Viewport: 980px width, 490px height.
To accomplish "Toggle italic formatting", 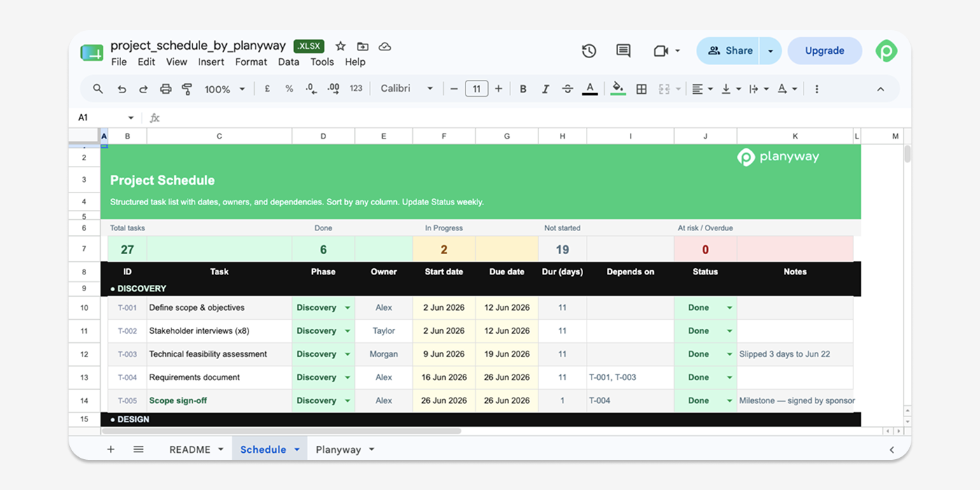I will pos(545,89).
